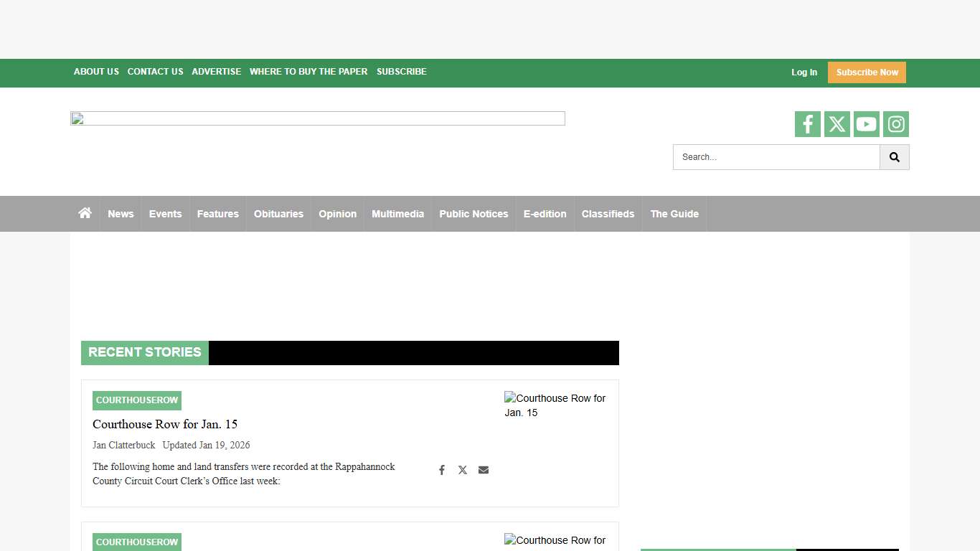
Task: Share Jan. 15 story on X
Action: [463, 470]
